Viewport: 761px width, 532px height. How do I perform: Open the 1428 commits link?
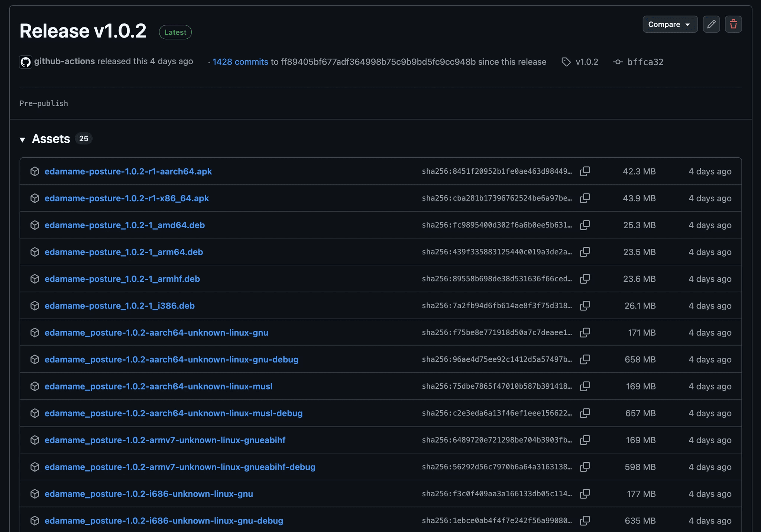point(240,62)
